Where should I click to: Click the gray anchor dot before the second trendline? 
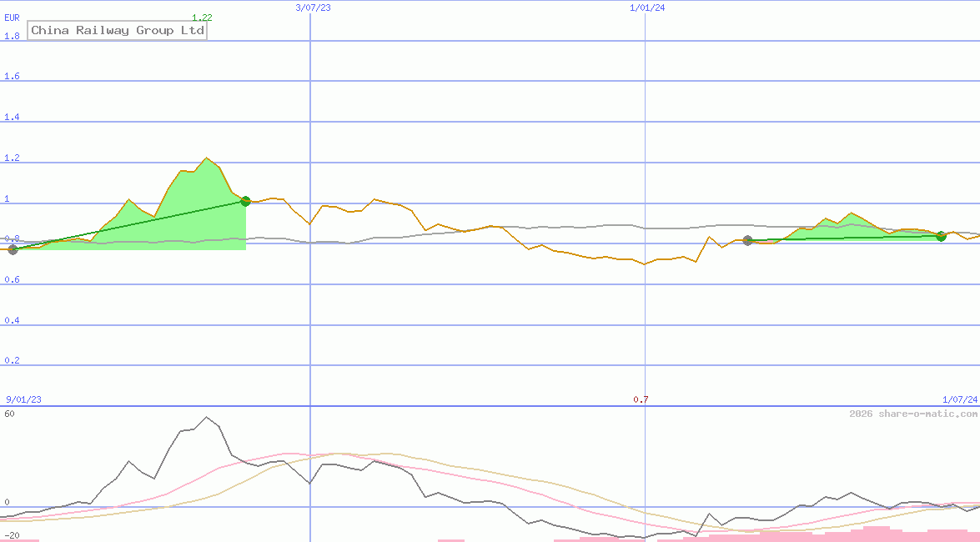748,241
